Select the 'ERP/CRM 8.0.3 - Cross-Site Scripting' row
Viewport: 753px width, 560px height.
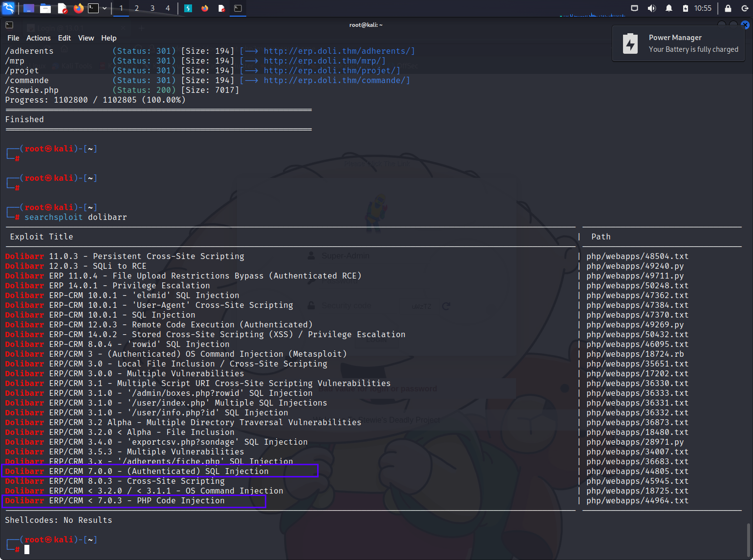pos(115,481)
